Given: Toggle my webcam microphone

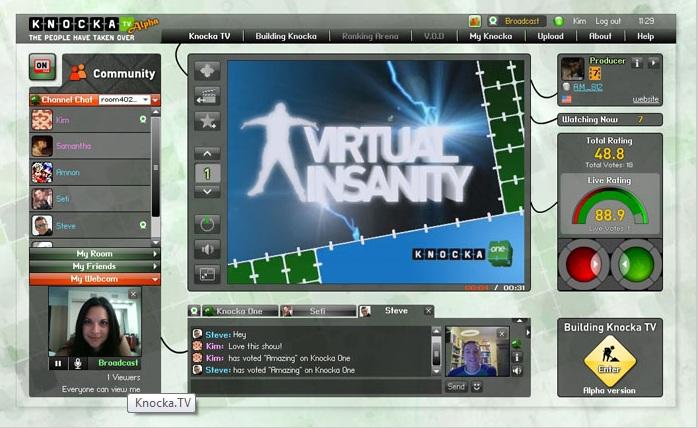Looking at the screenshot, I should tap(77, 363).
